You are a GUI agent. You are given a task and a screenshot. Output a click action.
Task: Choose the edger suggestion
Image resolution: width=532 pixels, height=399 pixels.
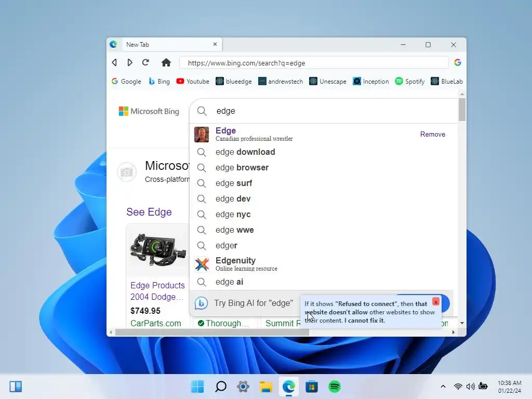(324, 246)
